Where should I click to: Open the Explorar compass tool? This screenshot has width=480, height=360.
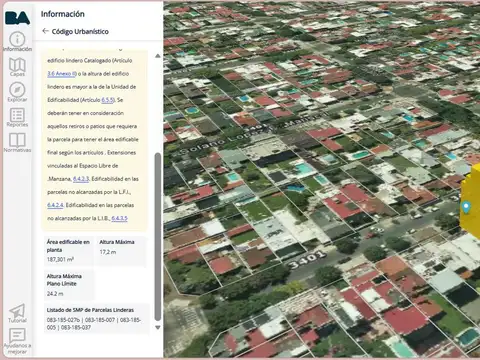[17, 92]
